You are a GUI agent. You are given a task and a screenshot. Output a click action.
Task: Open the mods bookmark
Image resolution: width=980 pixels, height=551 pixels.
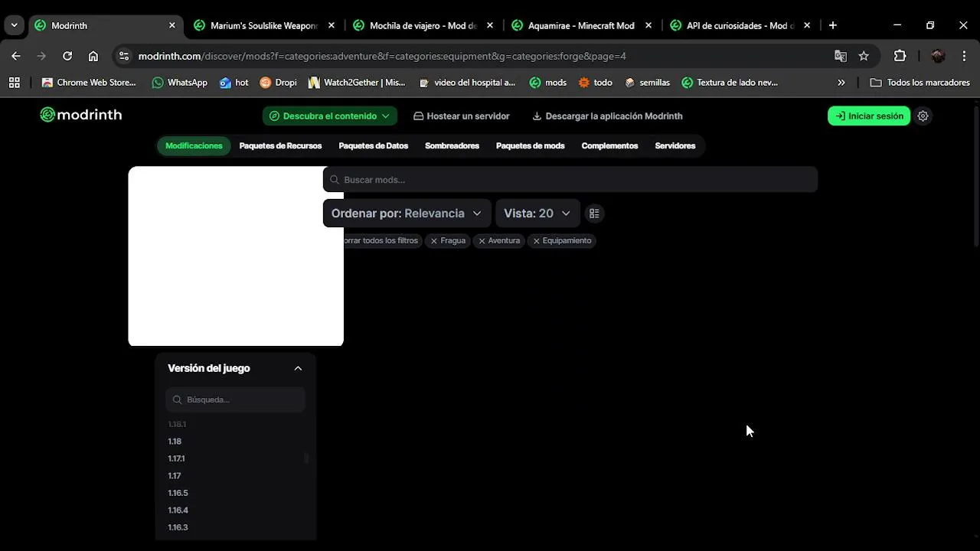tap(548, 82)
